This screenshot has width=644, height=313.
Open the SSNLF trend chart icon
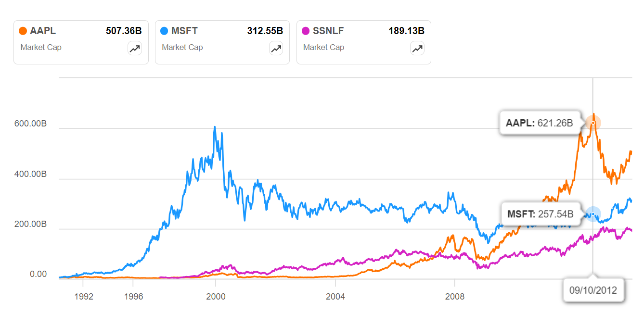[x=417, y=49]
